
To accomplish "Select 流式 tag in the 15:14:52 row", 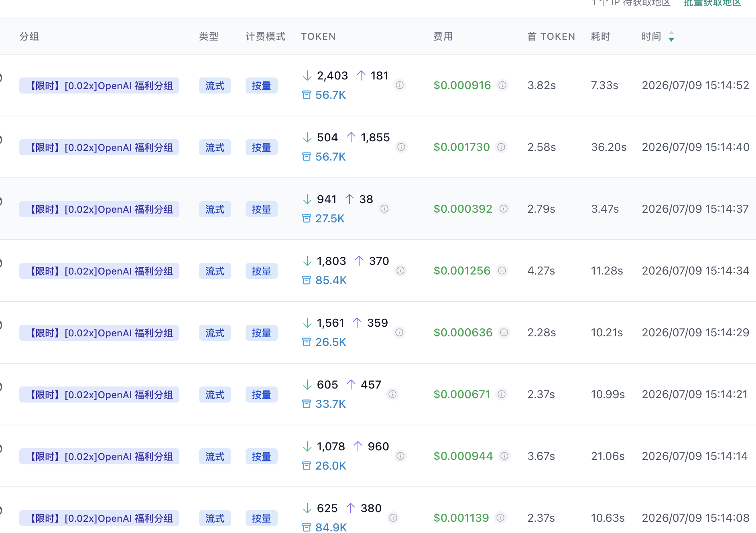I will 215,85.
